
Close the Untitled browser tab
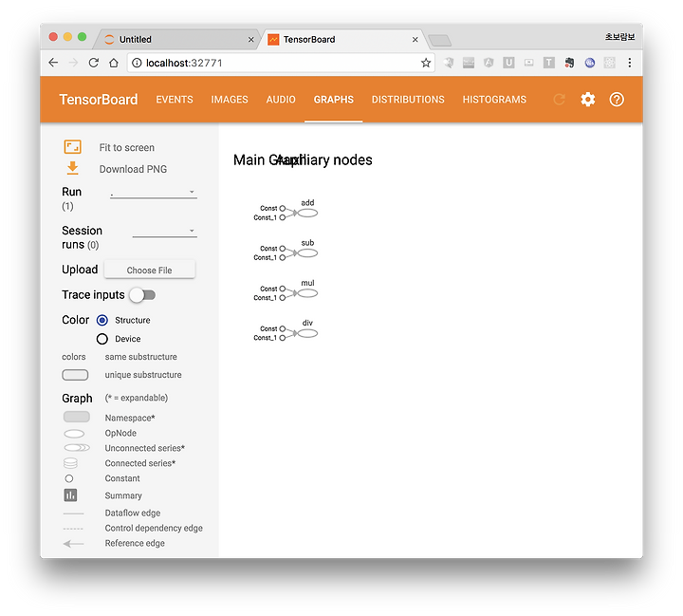tap(250, 39)
